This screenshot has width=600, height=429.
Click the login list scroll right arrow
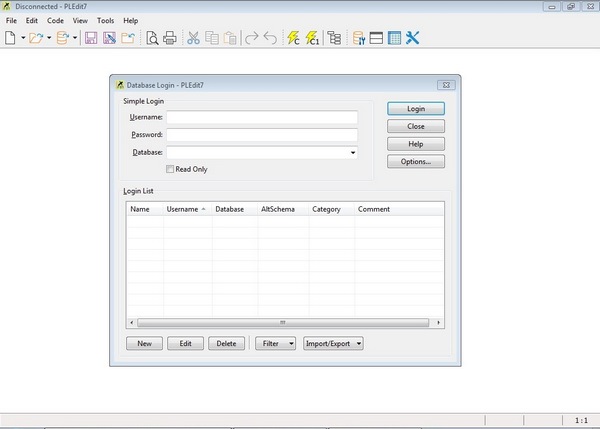point(438,323)
